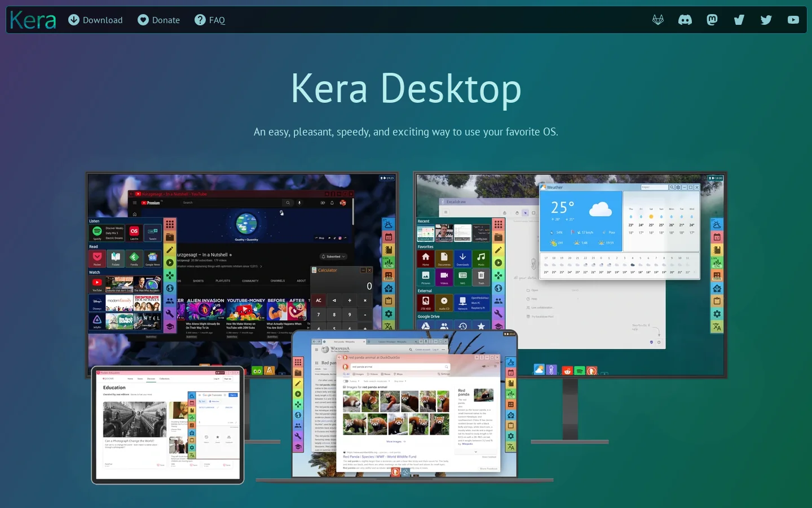Click the Reddit icon in the taskbar
This screenshot has height=508, width=812.
click(x=567, y=370)
